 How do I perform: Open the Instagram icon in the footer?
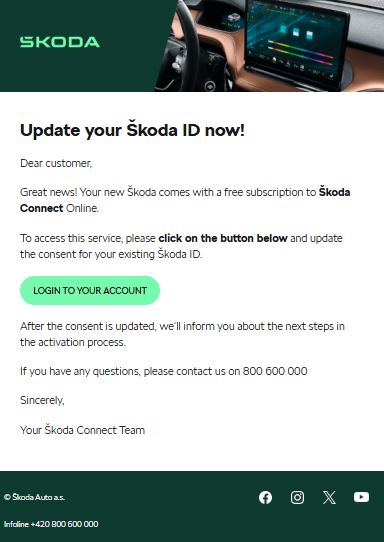(297, 497)
